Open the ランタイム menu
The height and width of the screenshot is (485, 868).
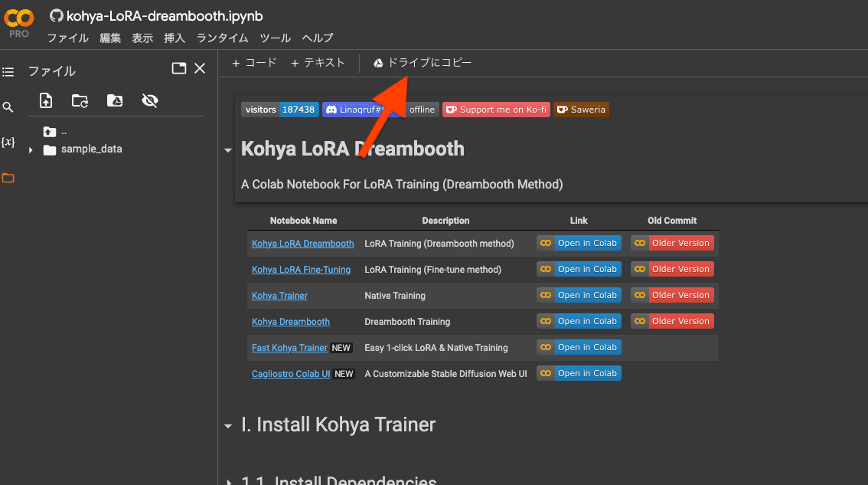[222, 38]
